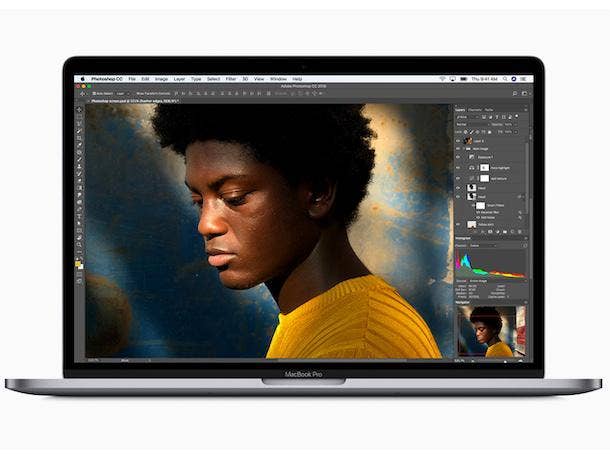The height and width of the screenshot is (457, 610).
Task: Hide the Spot texture layer
Action: [x=458, y=178]
